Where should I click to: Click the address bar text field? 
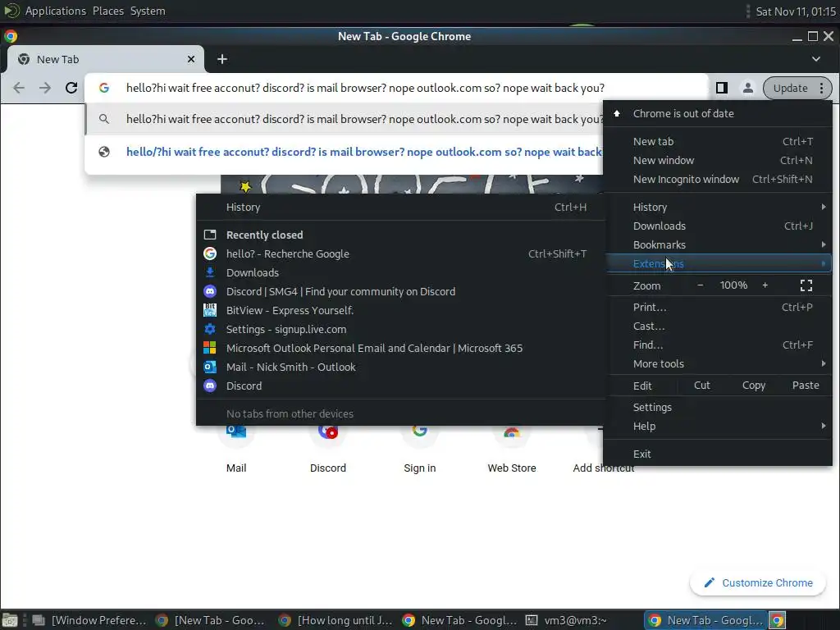click(x=396, y=88)
